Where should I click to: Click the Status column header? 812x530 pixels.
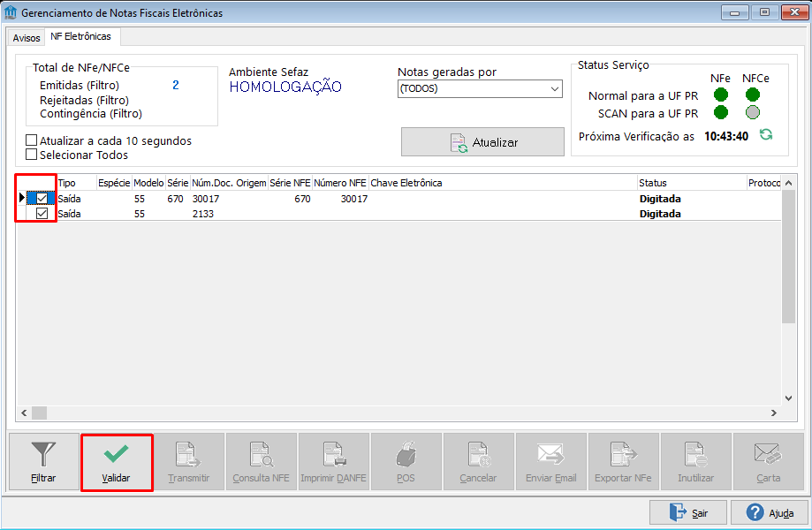click(691, 183)
